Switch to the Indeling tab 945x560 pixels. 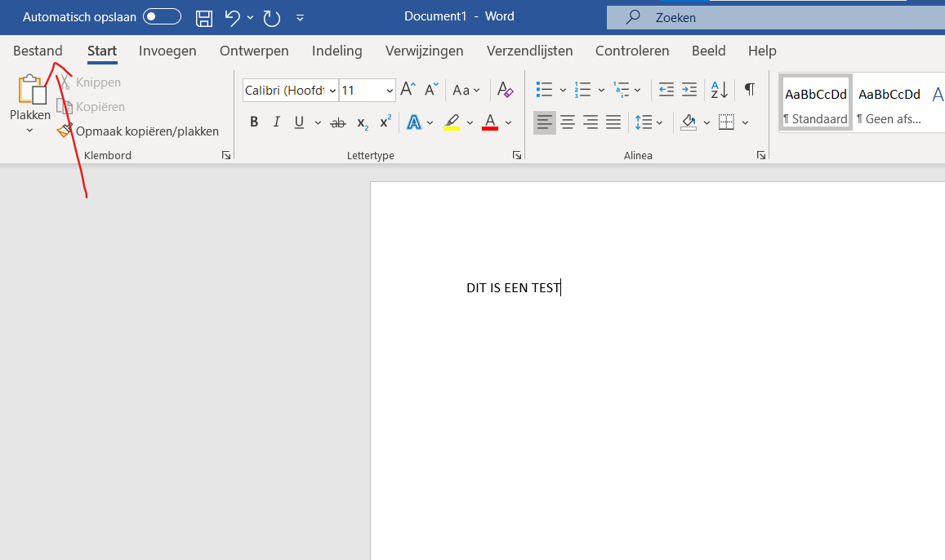[x=337, y=51]
